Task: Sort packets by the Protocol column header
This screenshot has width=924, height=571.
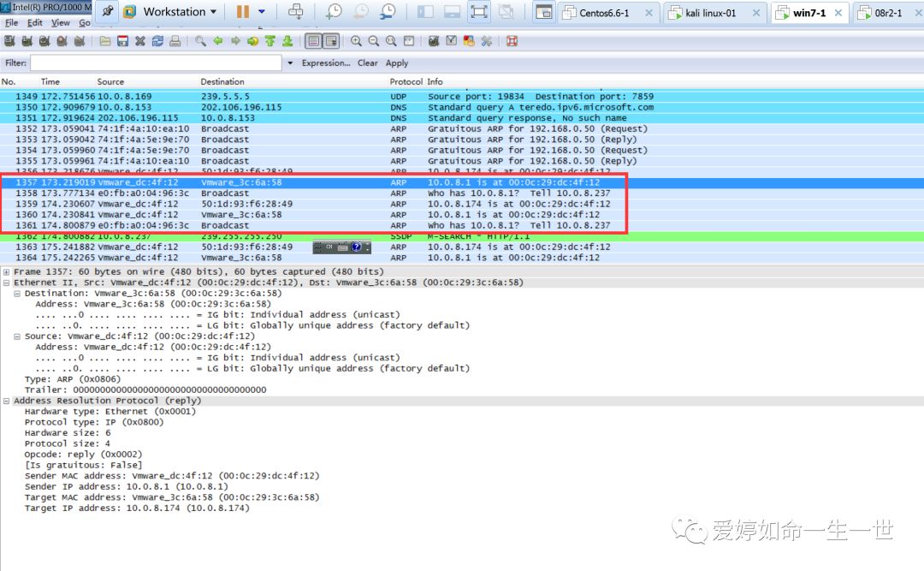Action: pyautogui.click(x=406, y=81)
